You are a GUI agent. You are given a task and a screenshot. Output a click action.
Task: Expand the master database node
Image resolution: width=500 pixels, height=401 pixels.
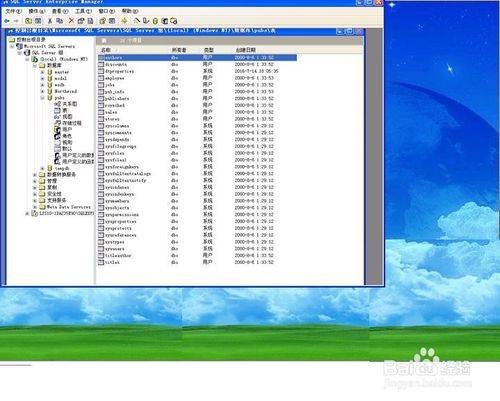[42, 72]
